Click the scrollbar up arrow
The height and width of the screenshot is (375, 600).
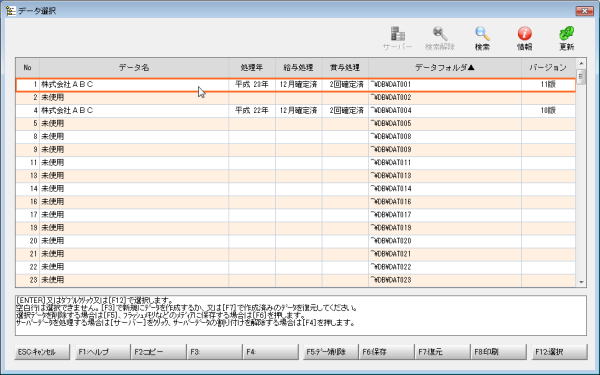[x=581, y=63]
